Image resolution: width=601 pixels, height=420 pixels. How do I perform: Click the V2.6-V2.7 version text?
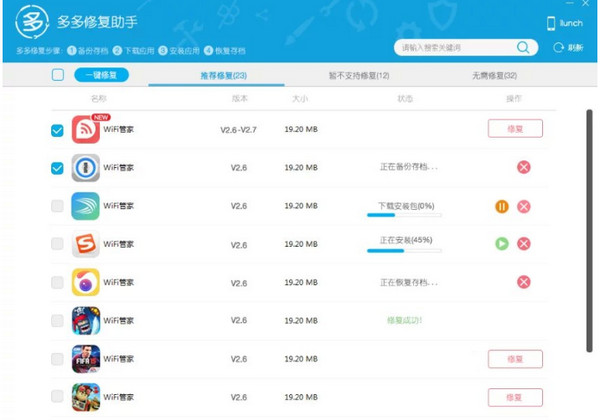(x=238, y=130)
